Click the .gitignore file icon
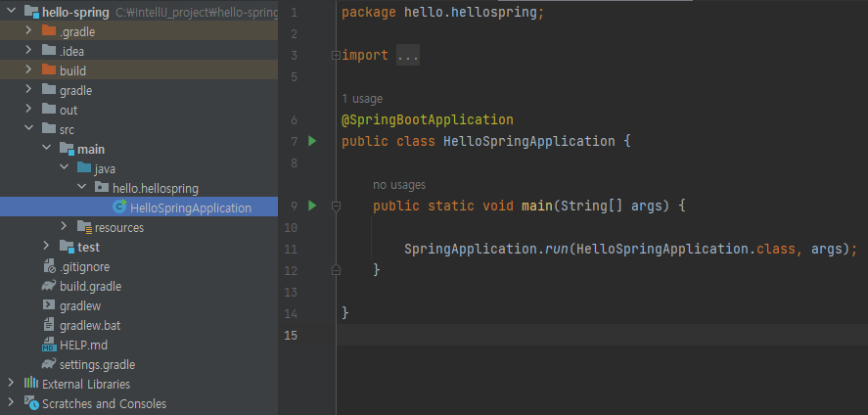The height and width of the screenshot is (415, 868). [49, 266]
